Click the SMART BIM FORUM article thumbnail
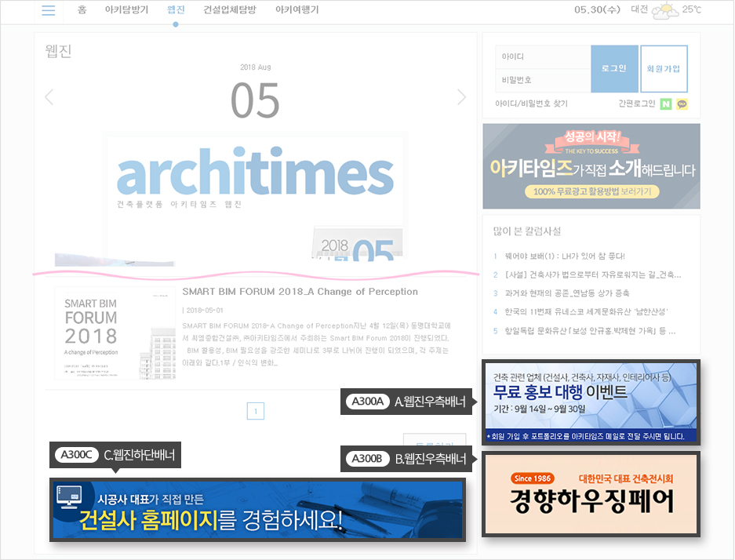This screenshot has height=560, width=735. pyautogui.click(x=115, y=333)
